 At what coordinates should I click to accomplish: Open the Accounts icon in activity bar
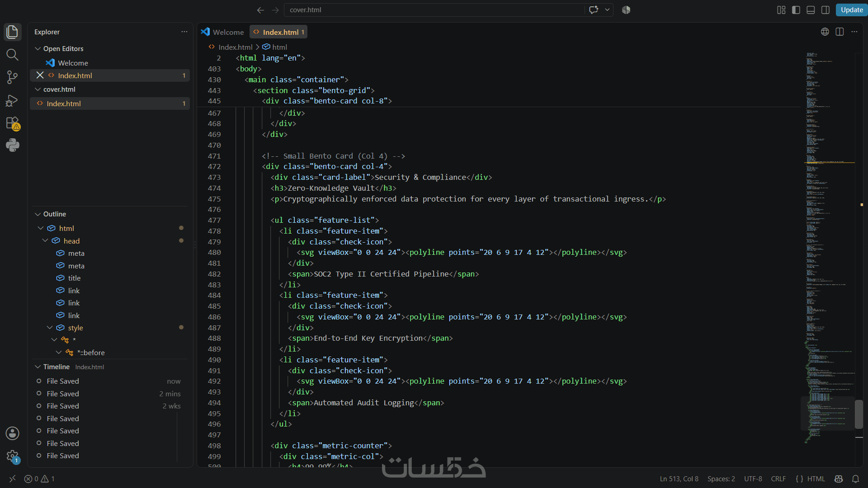pyautogui.click(x=12, y=433)
